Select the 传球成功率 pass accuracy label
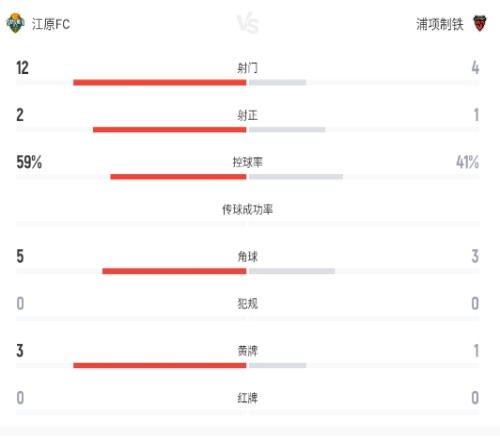This screenshot has height=440, width=500. [x=247, y=209]
